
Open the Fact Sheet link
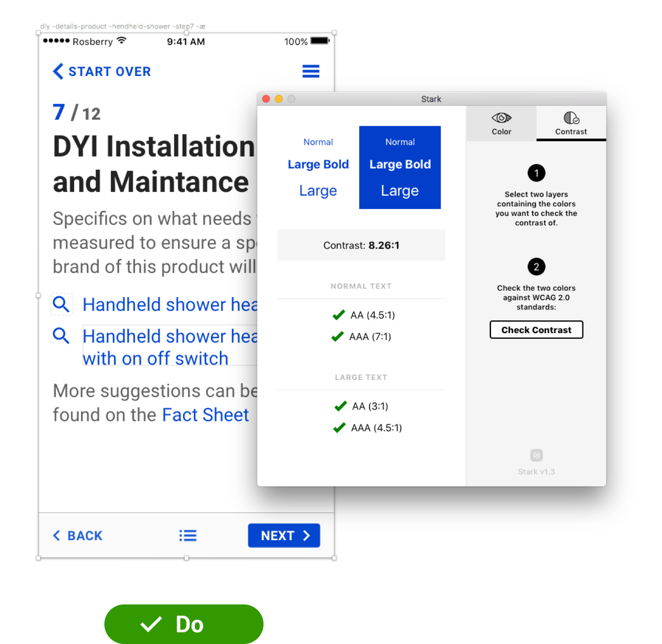(x=205, y=415)
